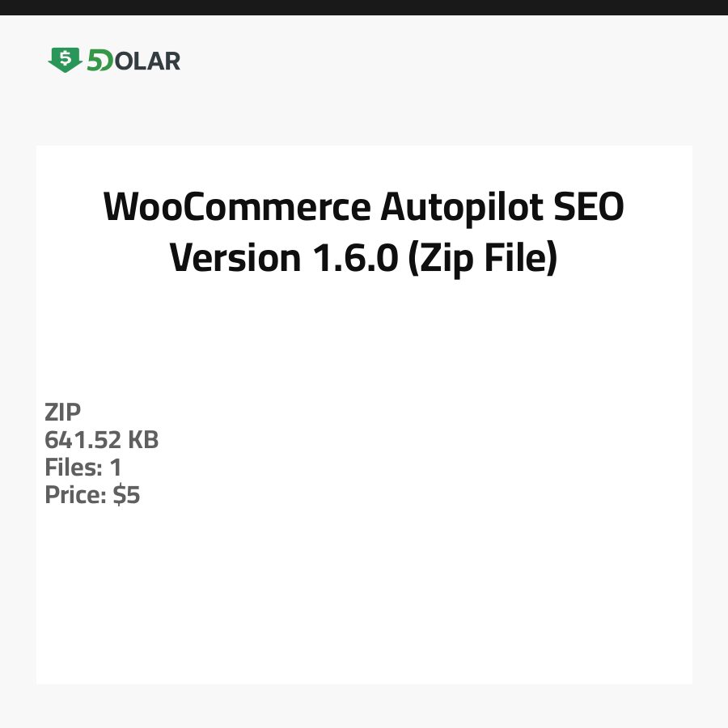Click the (Zip File) text in the title
Screen dimensions: 728x728
pyautogui.click(x=483, y=259)
